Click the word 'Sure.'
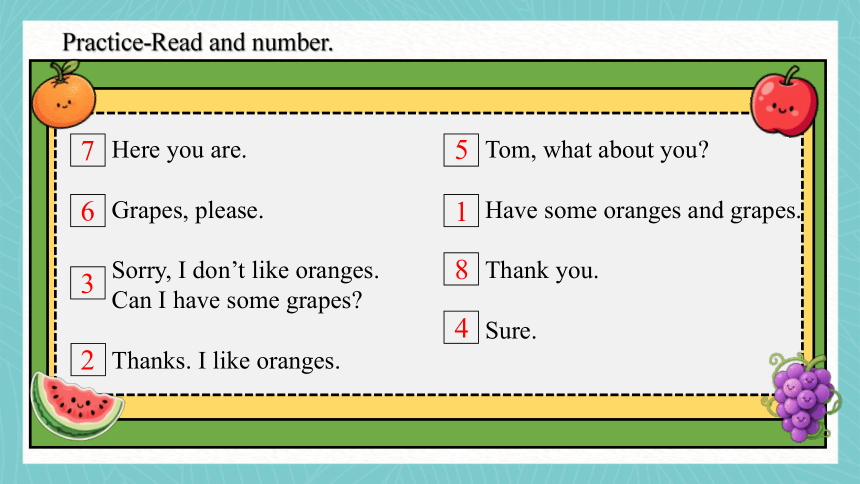Viewport: 860px width, 484px height. click(x=511, y=331)
